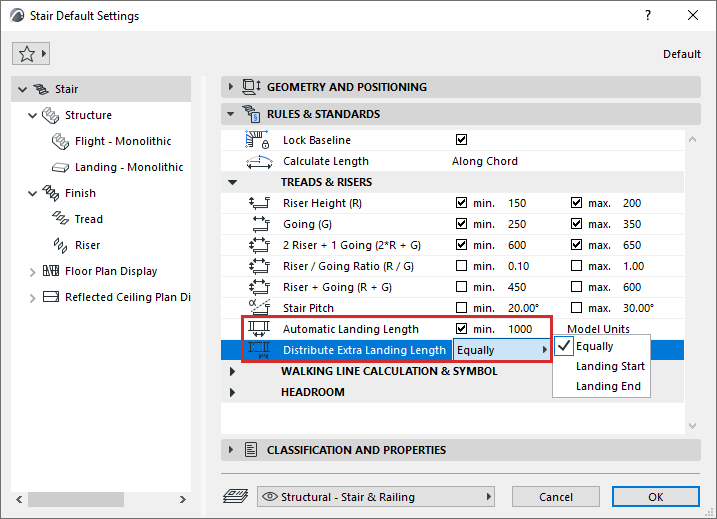Open the Structural - Stair & Railing layer dropdown
Viewport: 717px width, 519px height.
pyautogui.click(x=375, y=496)
